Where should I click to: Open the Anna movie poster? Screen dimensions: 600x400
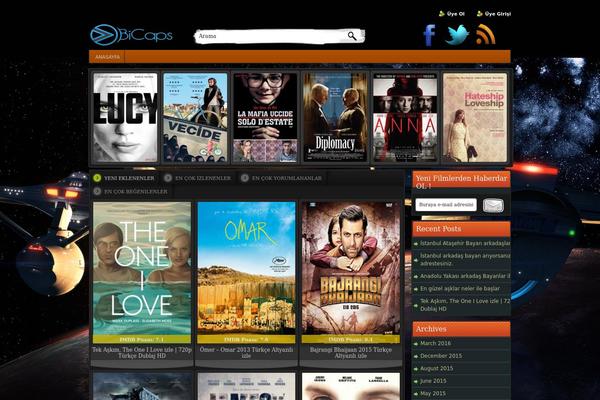click(x=405, y=117)
